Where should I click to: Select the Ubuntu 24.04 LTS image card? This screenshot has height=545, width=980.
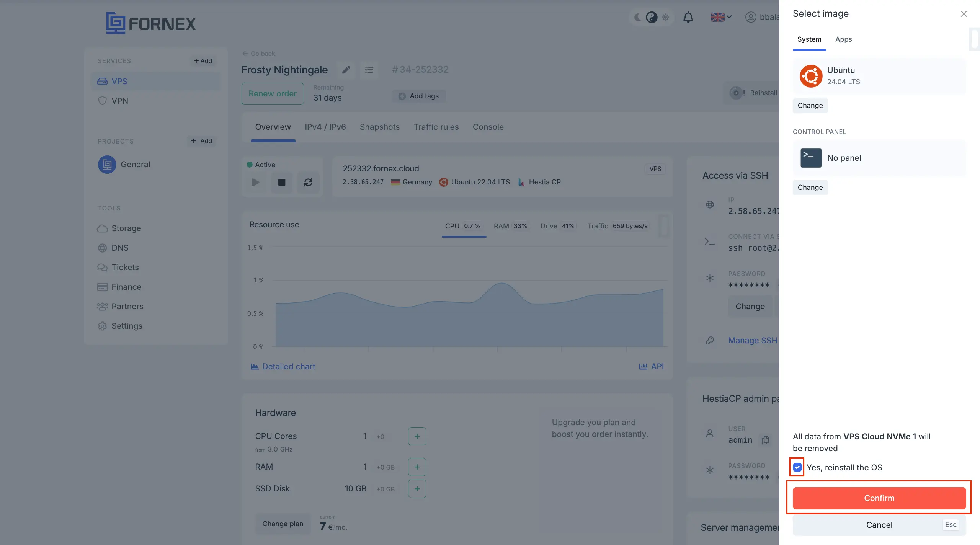coord(879,76)
